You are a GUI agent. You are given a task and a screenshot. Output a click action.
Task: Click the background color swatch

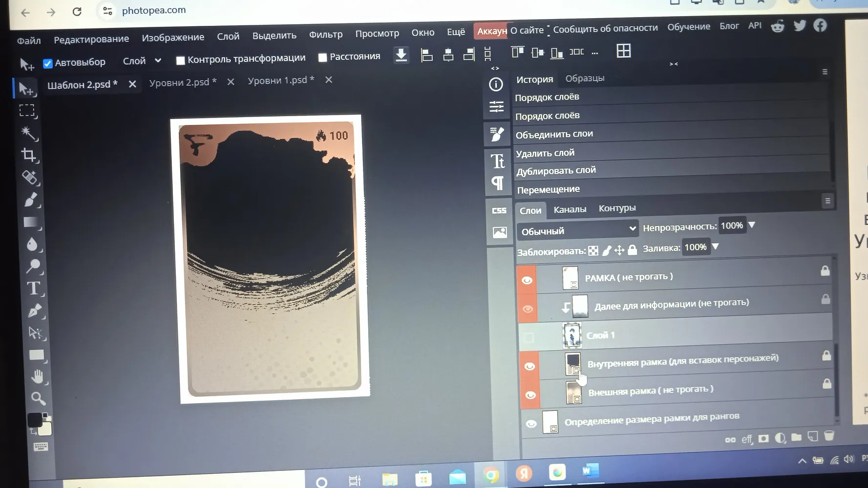[x=45, y=429]
